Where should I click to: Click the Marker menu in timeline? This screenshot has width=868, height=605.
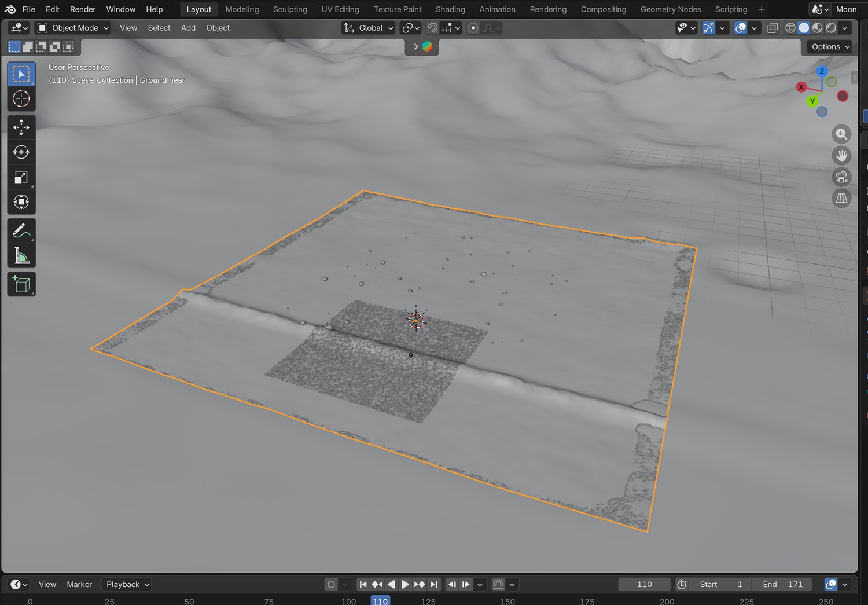click(79, 584)
